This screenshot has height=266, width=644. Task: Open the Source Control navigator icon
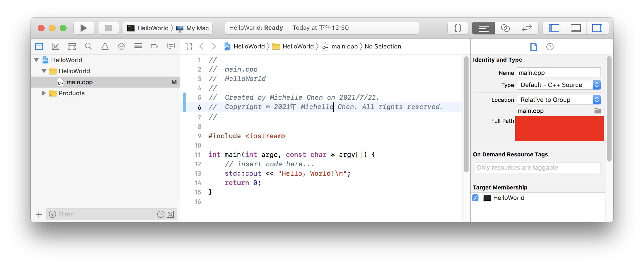click(56, 46)
